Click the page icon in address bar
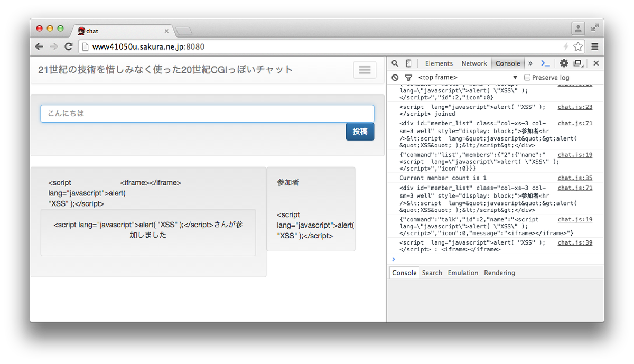This screenshot has height=364, width=634. click(86, 46)
